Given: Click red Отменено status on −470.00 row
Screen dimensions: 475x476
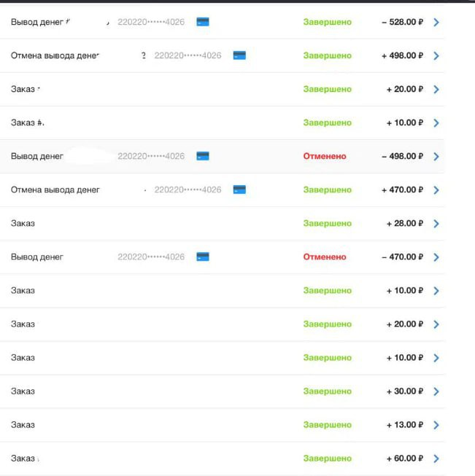Looking at the screenshot, I should tap(325, 257).
